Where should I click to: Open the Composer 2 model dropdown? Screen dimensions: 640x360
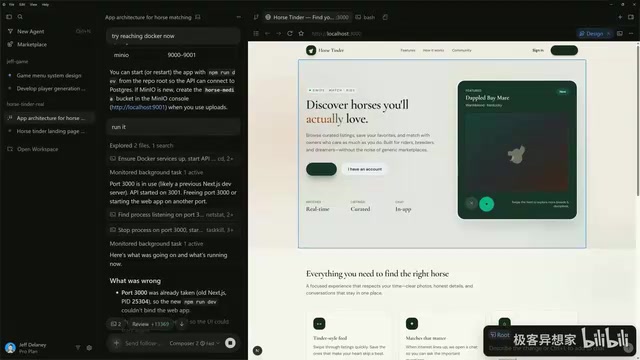(x=194, y=343)
